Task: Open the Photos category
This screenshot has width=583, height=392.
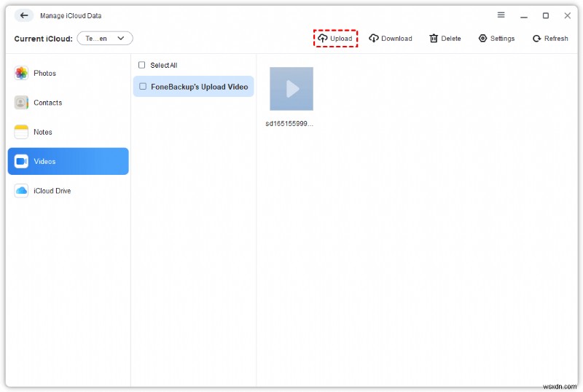Action: 68,73
